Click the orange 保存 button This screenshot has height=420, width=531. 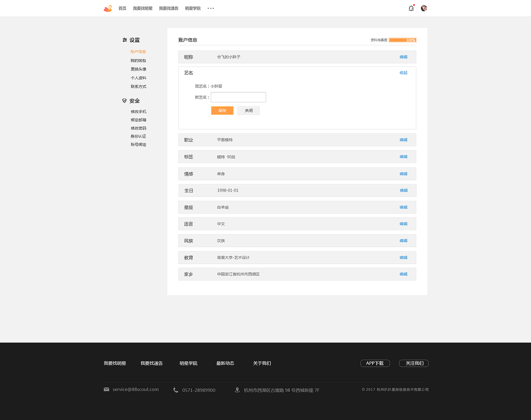click(x=222, y=111)
